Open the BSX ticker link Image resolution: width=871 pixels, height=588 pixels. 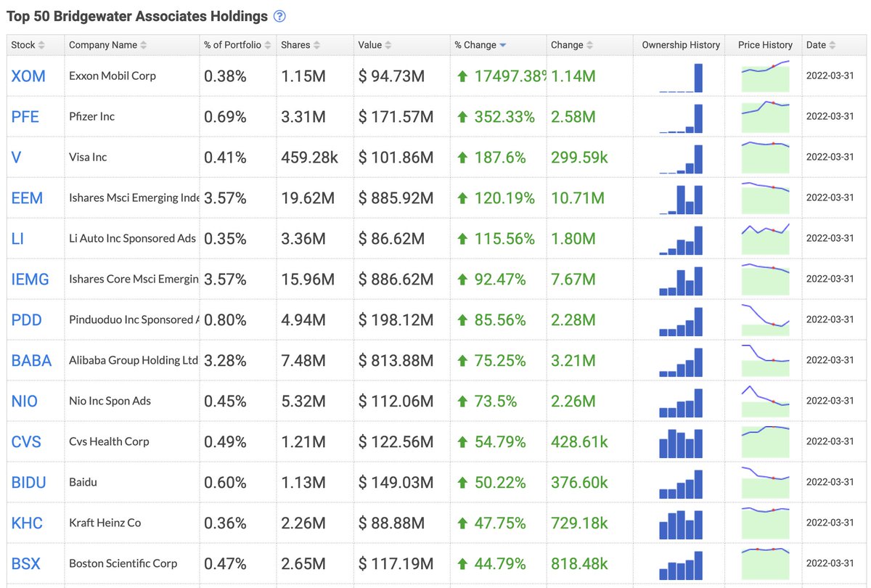26,564
